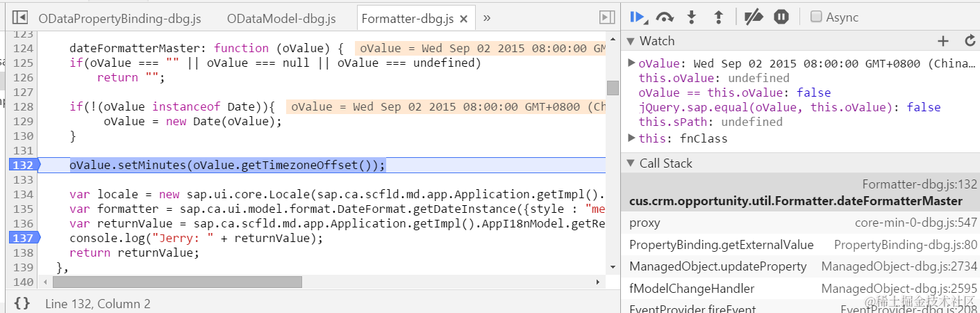Refresh the watch expressions
Screen dimensions: 980x313
coord(970,41)
